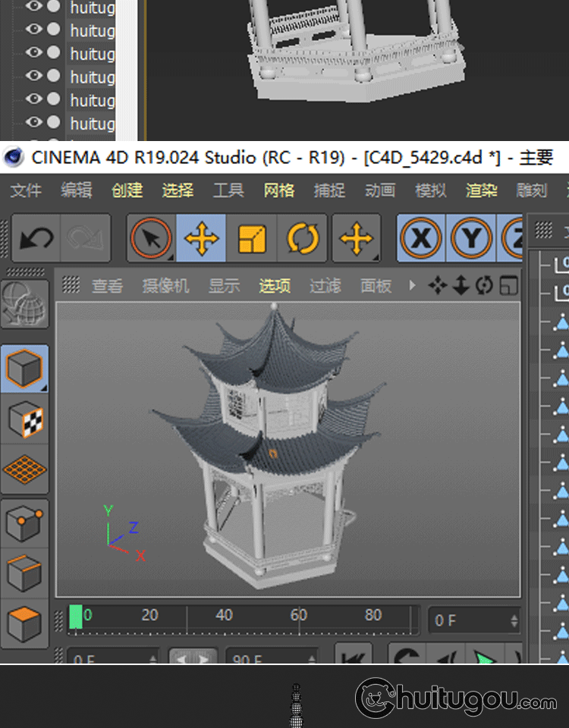This screenshot has width=569, height=728.
Task: Open the 摄像机 viewport menu
Action: tap(165, 286)
